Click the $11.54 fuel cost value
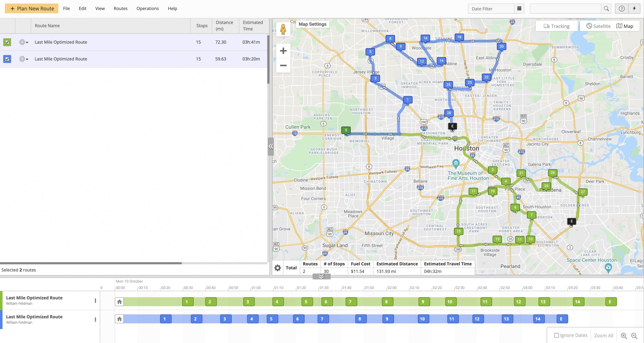 357,271
